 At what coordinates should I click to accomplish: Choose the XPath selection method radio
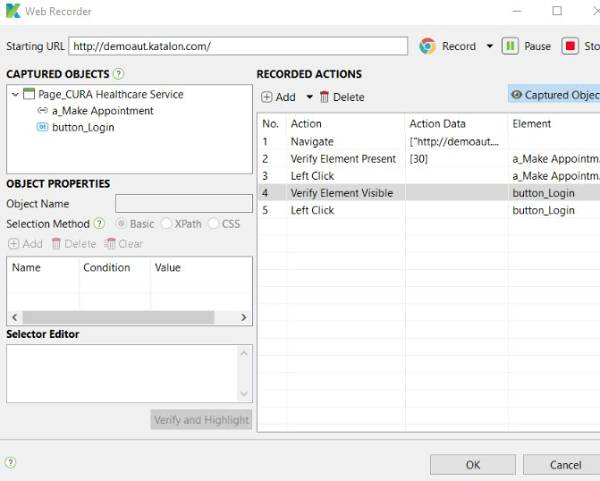click(166, 223)
